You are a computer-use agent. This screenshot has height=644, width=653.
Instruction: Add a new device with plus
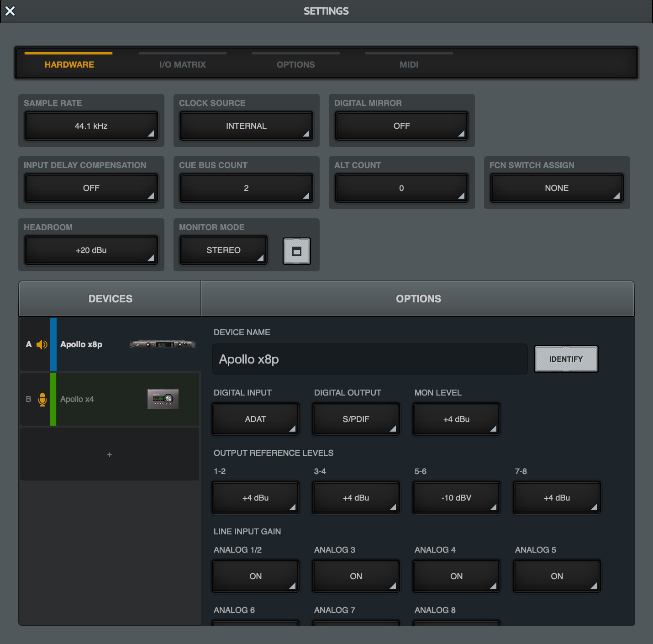tap(110, 454)
